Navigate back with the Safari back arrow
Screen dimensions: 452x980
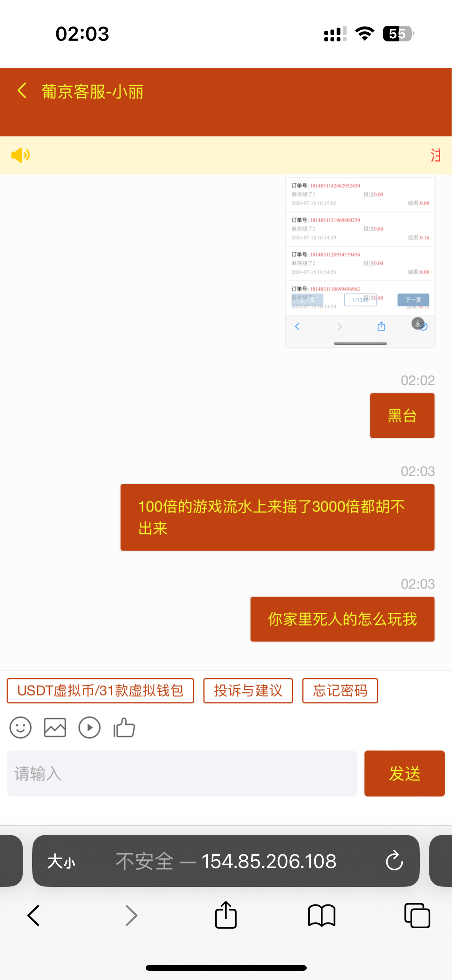34,916
